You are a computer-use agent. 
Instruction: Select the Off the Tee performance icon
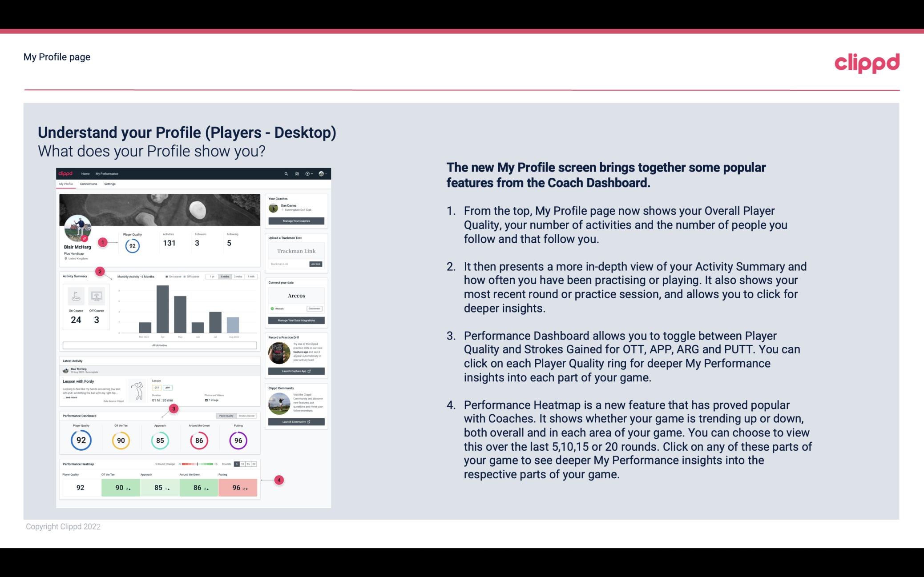point(121,440)
